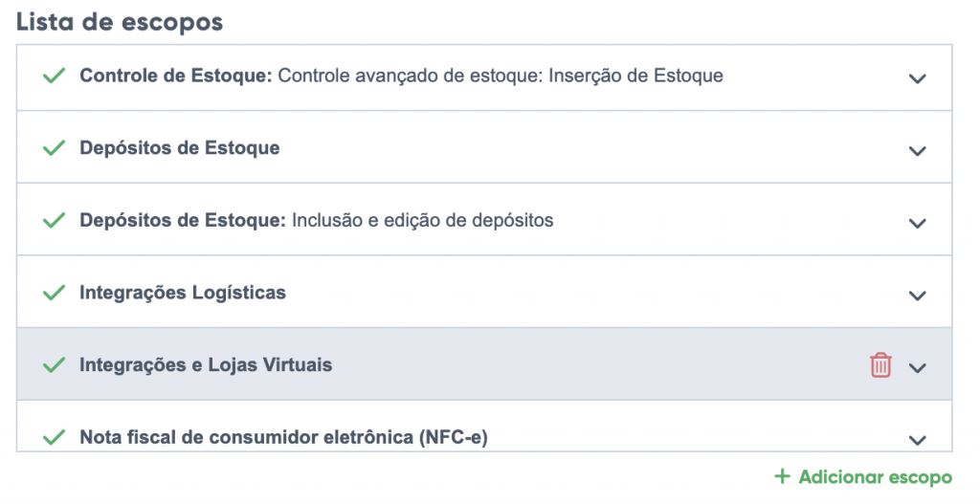Click the plus icon beside Adicionar escopo
980x504 pixels.
pos(783,476)
